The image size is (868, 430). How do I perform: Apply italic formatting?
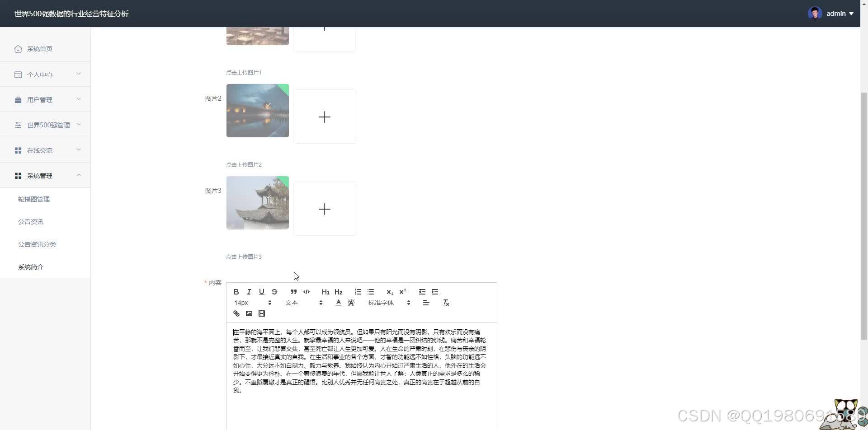point(249,291)
